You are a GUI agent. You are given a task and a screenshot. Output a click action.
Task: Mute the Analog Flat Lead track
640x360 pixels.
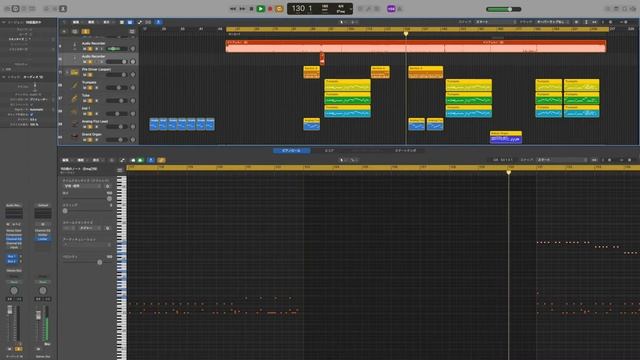(x=85, y=127)
